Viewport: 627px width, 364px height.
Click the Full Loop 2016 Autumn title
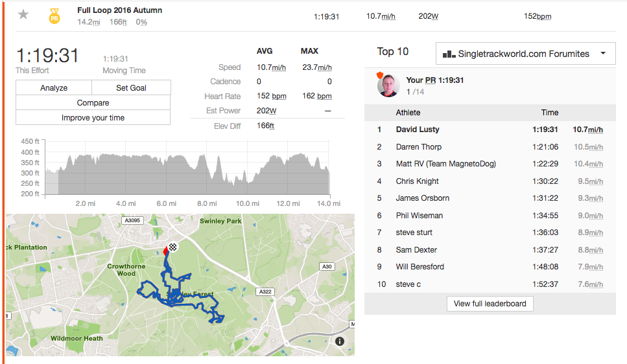tap(119, 10)
